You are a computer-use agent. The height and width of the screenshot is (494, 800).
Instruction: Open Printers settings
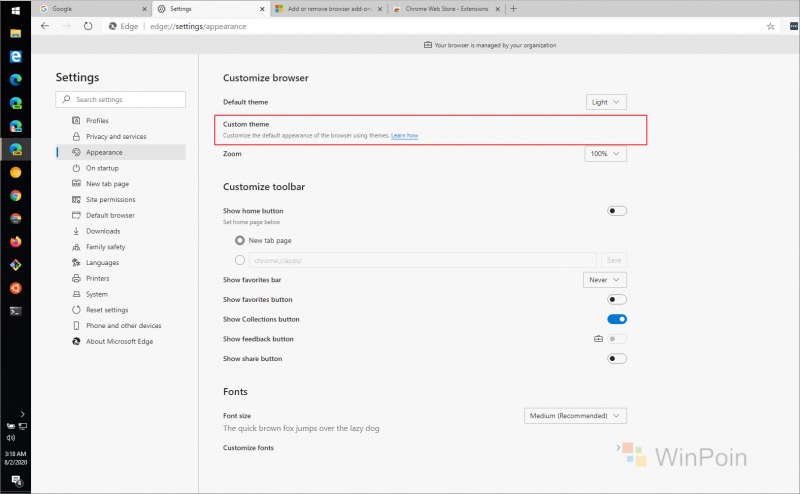(x=121, y=279)
